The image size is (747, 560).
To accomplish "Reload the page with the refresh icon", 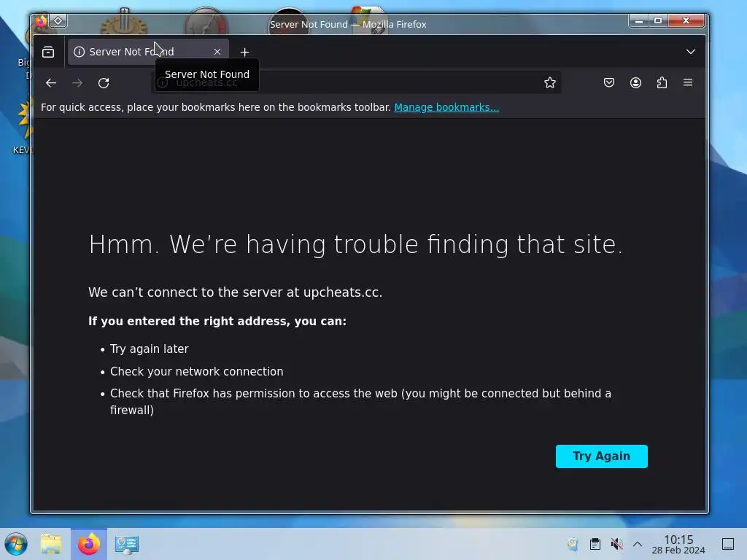I will tap(104, 83).
